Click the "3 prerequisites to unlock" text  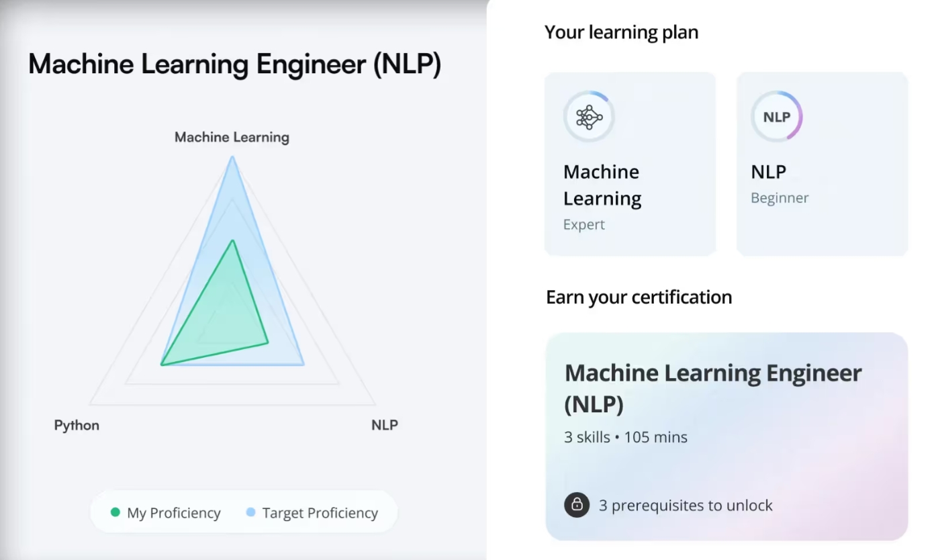point(686,505)
